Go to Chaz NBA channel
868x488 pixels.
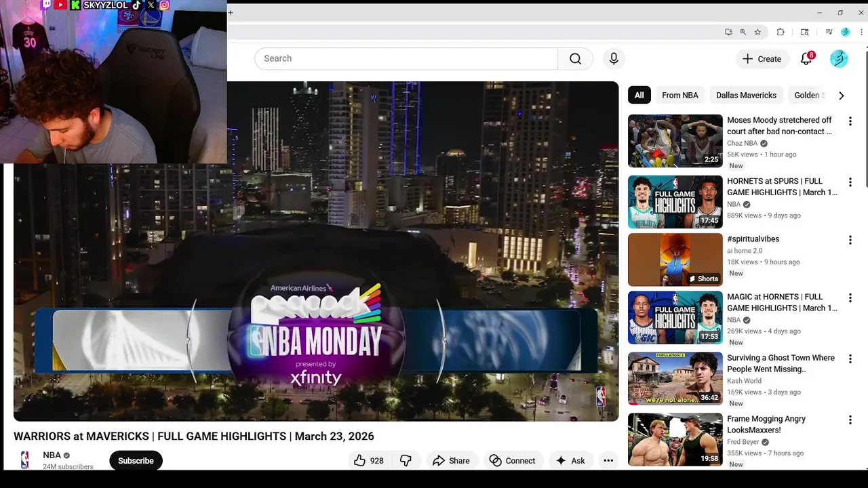pyautogui.click(x=742, y=143)
